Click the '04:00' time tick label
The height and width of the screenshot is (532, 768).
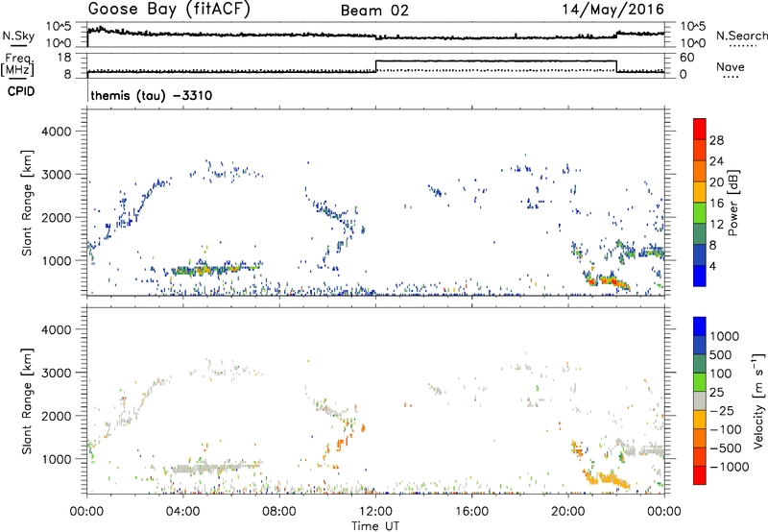pos(183,512)
